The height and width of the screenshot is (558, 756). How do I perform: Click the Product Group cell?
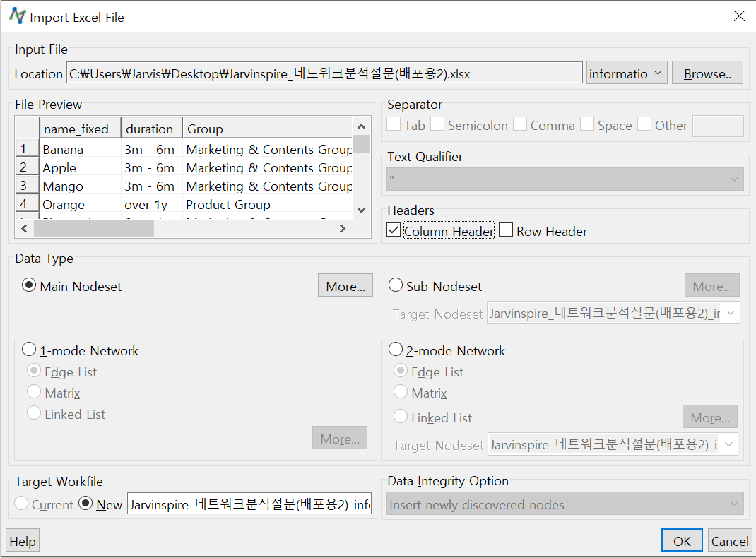[x=268, y=204]
